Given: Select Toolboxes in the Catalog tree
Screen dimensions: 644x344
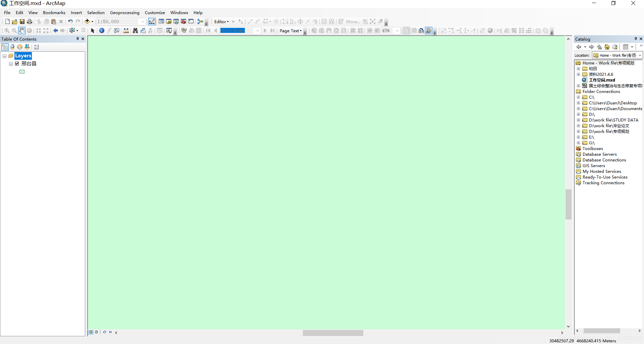Looking at the screenshot, I should (x=592, y=149).
